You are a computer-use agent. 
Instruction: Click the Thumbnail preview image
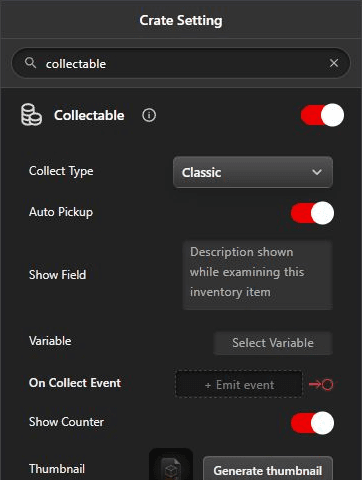click(x=171, y=465)
